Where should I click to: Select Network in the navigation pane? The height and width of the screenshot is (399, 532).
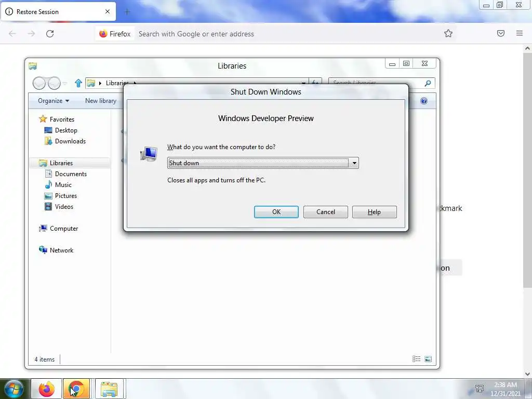(x=56, y=250)
